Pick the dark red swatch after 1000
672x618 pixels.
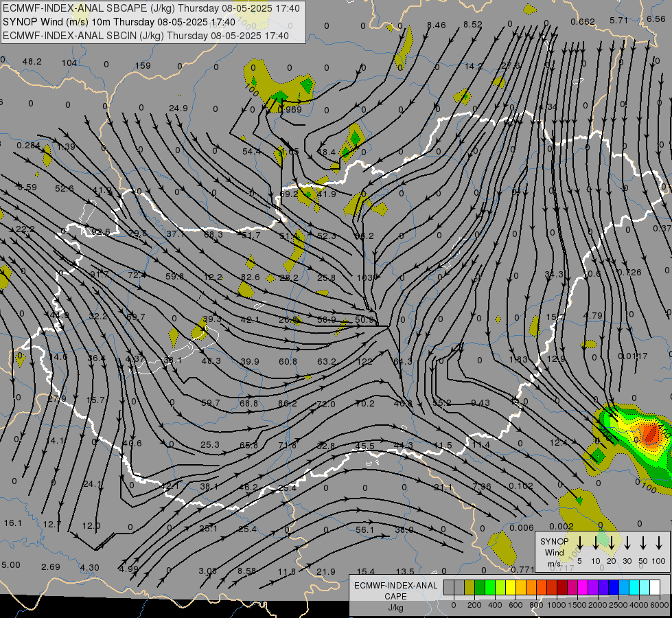(x=562, y=588)
